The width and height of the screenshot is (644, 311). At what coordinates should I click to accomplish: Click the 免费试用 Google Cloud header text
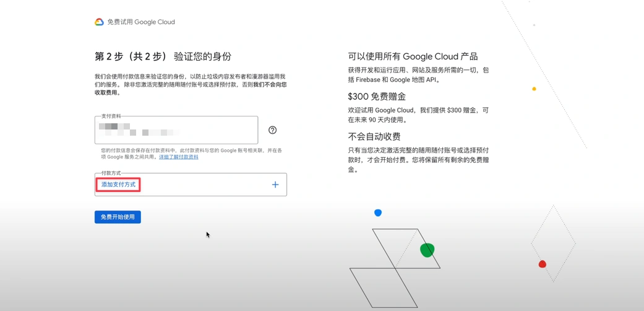[141, 22]
